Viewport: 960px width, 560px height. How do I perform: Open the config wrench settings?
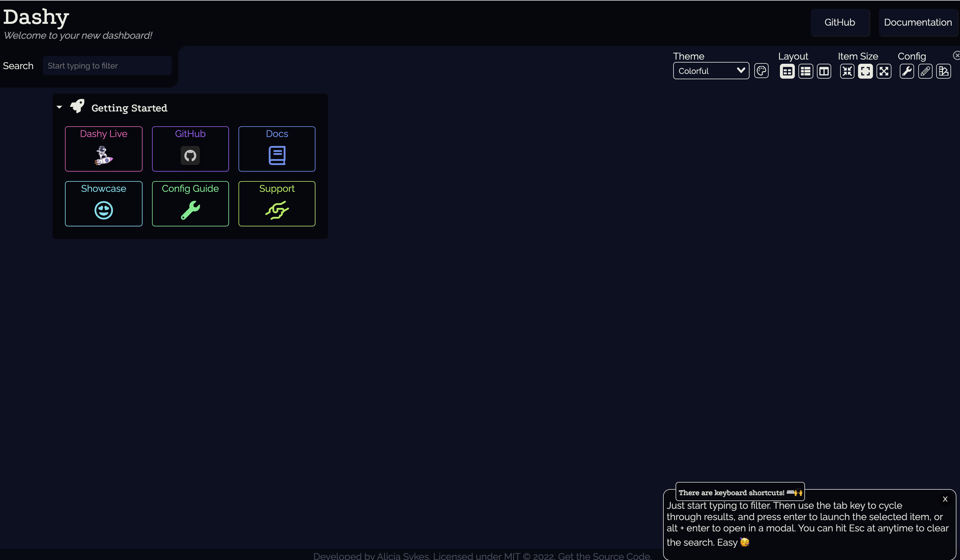pos(907,71)
